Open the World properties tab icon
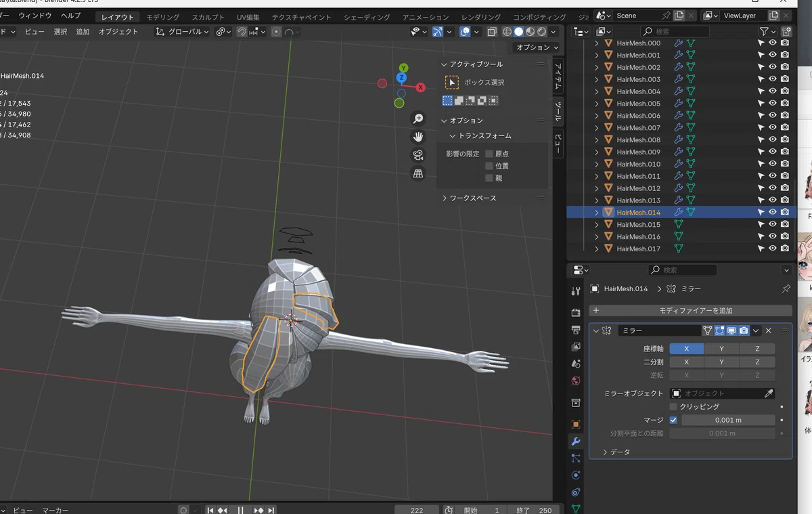812x514 pixels. pyautogui.click(x=576, y=381)
